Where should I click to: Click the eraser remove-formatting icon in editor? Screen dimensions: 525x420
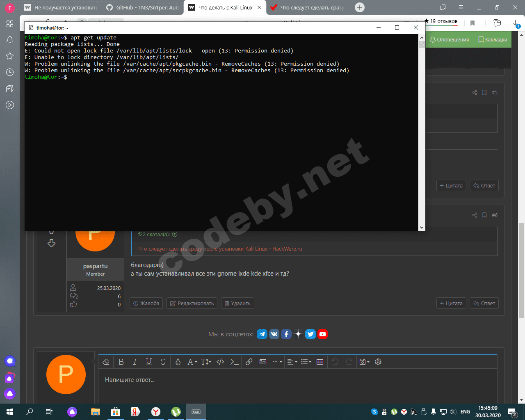pyautogui.click(x=106, y=362)
